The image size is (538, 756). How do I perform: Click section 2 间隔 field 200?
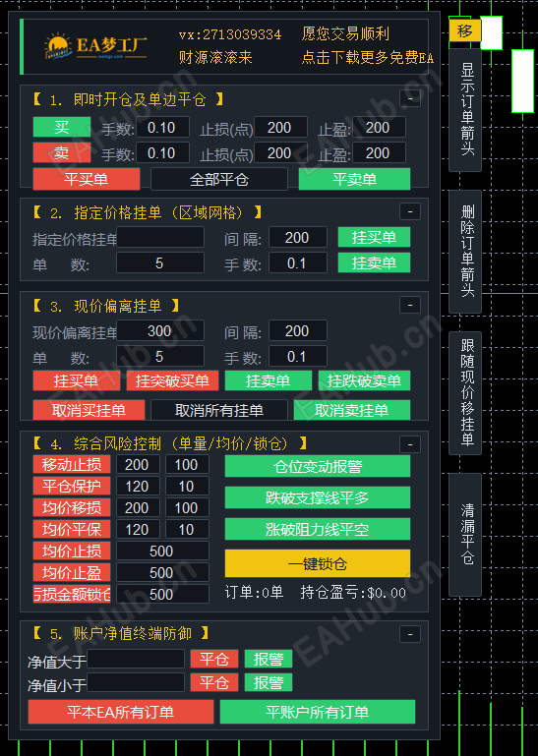coord(298,237)
